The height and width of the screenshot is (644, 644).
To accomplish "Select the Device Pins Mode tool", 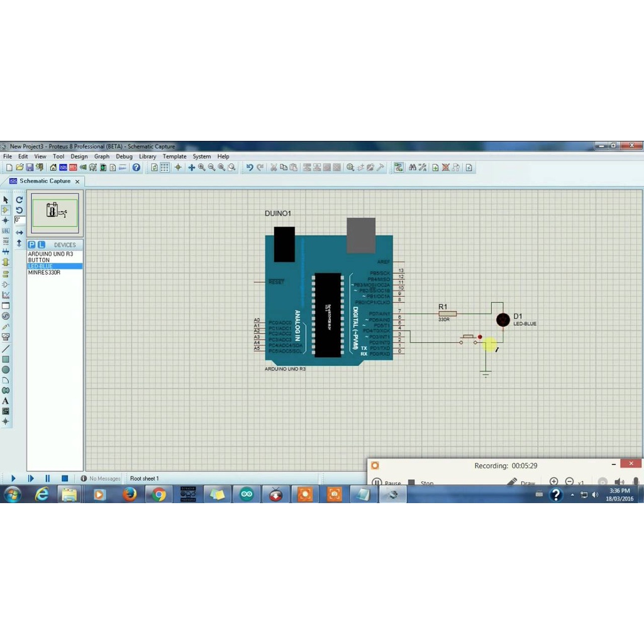I will [6, 284].
